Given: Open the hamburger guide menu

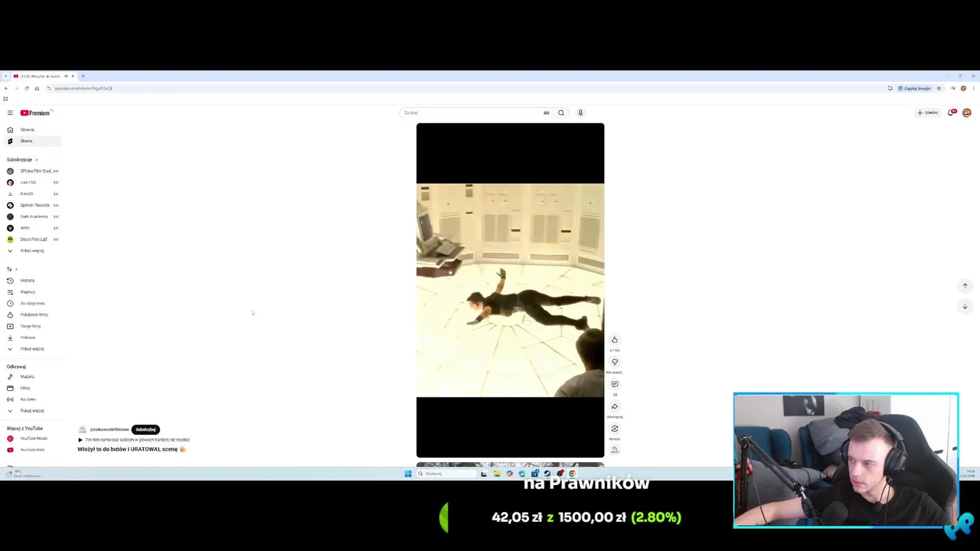Looking at the screenshot, I should pyautogui.click(x=10, y=112).
